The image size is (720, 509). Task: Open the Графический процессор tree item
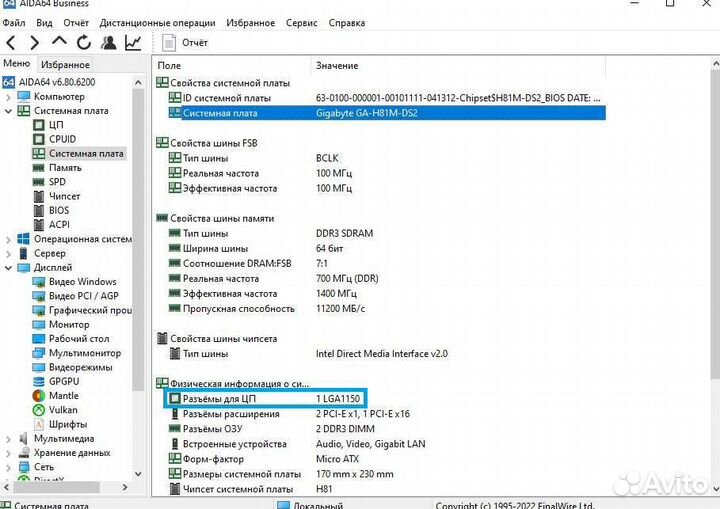coord(90,310)
